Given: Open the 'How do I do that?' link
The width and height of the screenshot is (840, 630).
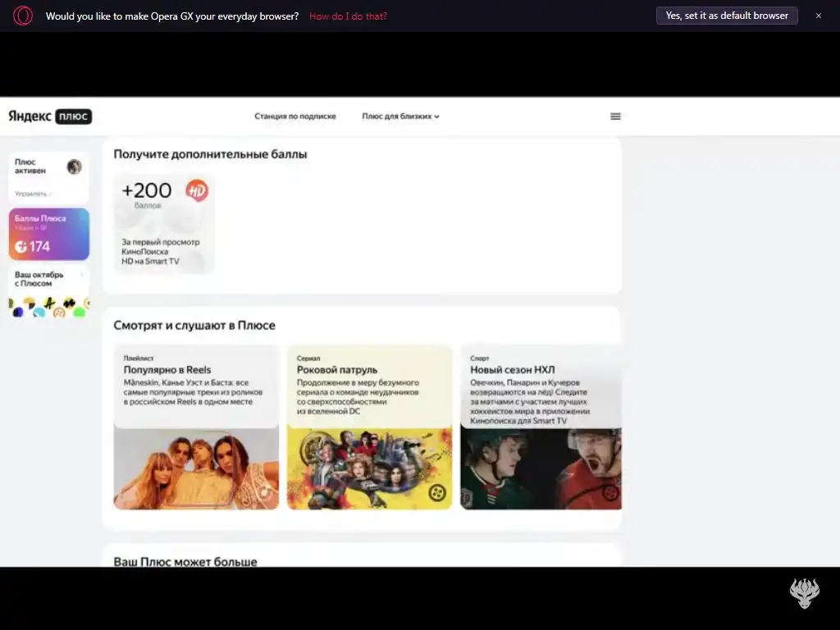Looking at the screenshot, I should click(348, 16).
